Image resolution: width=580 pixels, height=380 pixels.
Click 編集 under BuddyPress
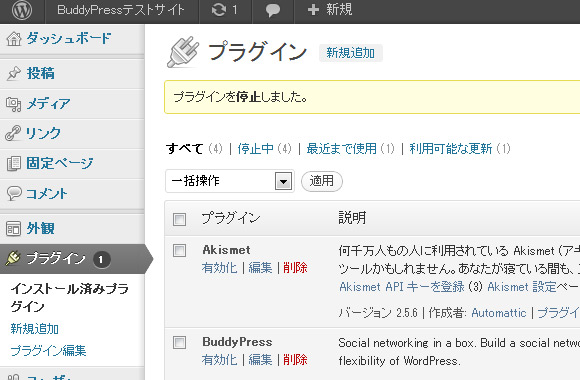(260, 360)
